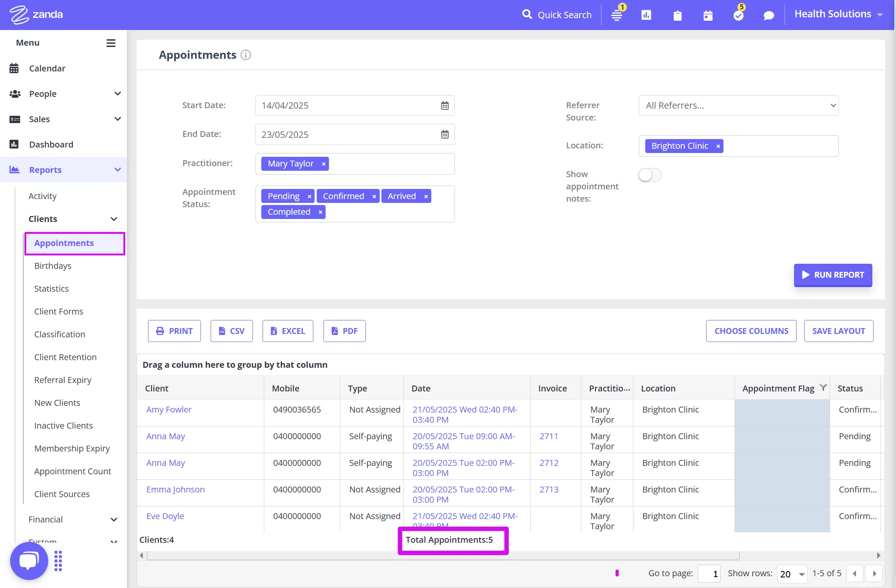The width and height of the screenshot is (896, 588).
Task: Open the chat bubble icon in top bar
Action: tap(769, 15)
